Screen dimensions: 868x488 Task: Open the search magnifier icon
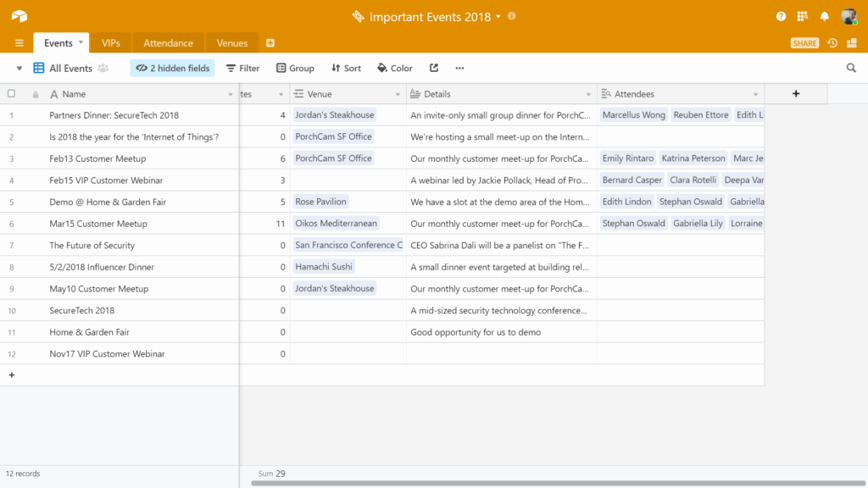pos(851,68)
